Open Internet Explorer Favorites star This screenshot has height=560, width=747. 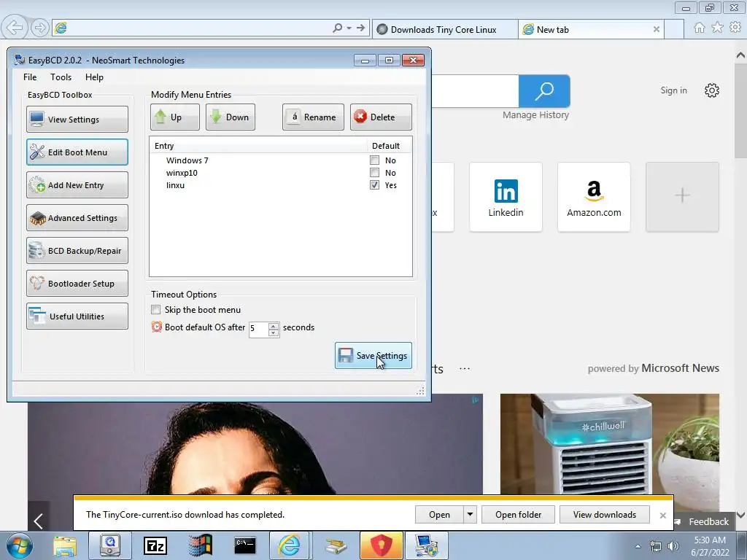(717, 28)
